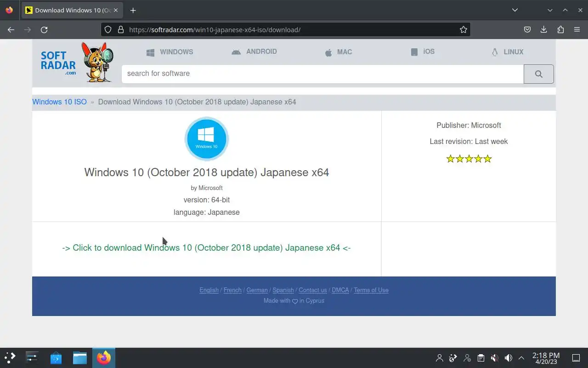Image resolution: width=588 pixels, height=368 pixels.
Task: Click the browser forward arrow
Action: pyautogui.click(x=28, y=29)
